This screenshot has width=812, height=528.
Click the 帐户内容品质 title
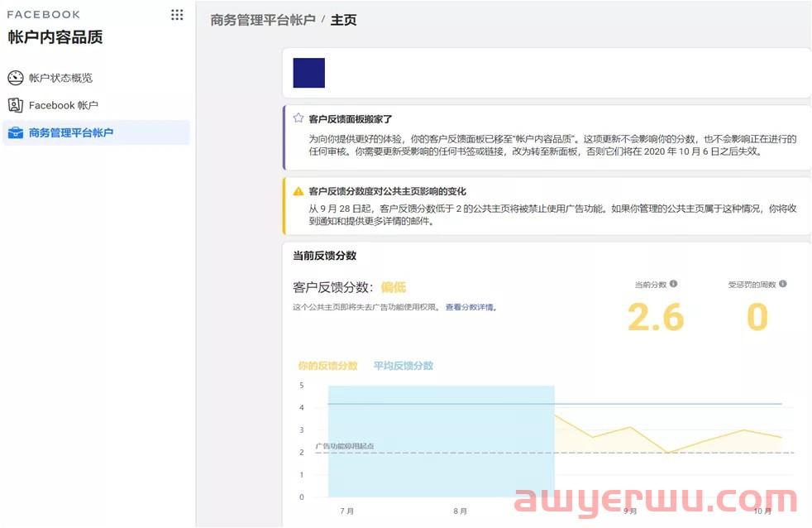55,36
